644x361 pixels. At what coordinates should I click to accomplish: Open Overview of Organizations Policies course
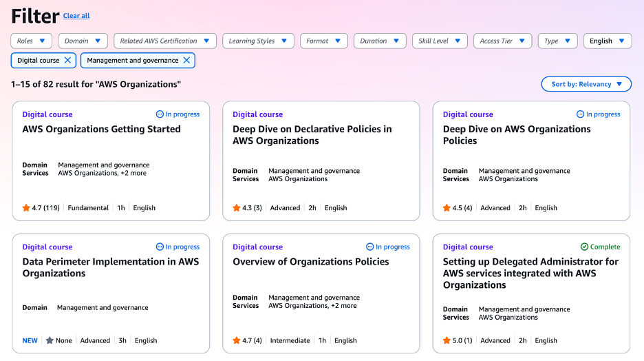(x=310, y=262)
